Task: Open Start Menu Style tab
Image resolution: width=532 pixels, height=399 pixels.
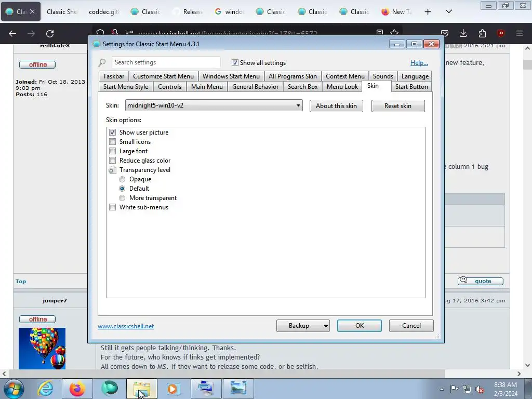Action: 126,87
